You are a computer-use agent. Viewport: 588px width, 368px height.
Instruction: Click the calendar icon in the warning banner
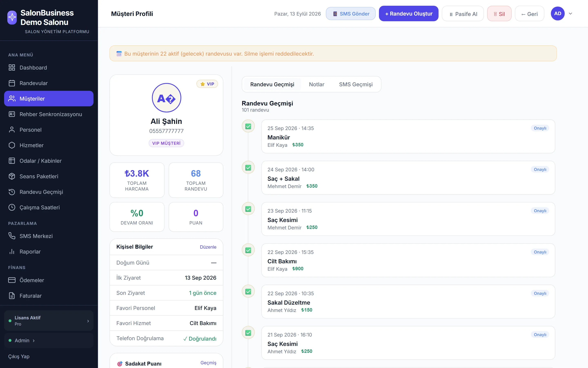(x=119, y=54)
